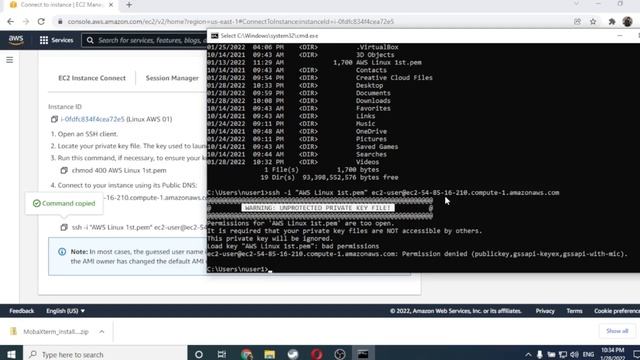The image size is (640, 360).
Task: Open the Terms link
Action: (x=574, y=311)
